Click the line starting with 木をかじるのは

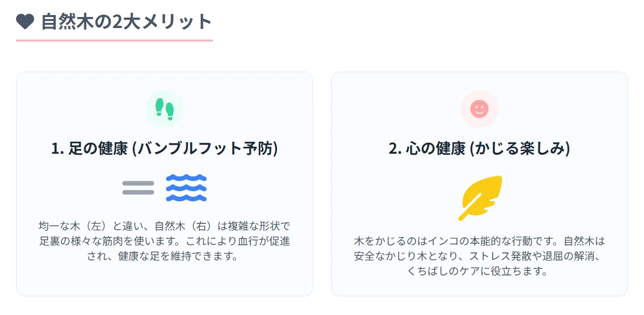click(479, 241)
